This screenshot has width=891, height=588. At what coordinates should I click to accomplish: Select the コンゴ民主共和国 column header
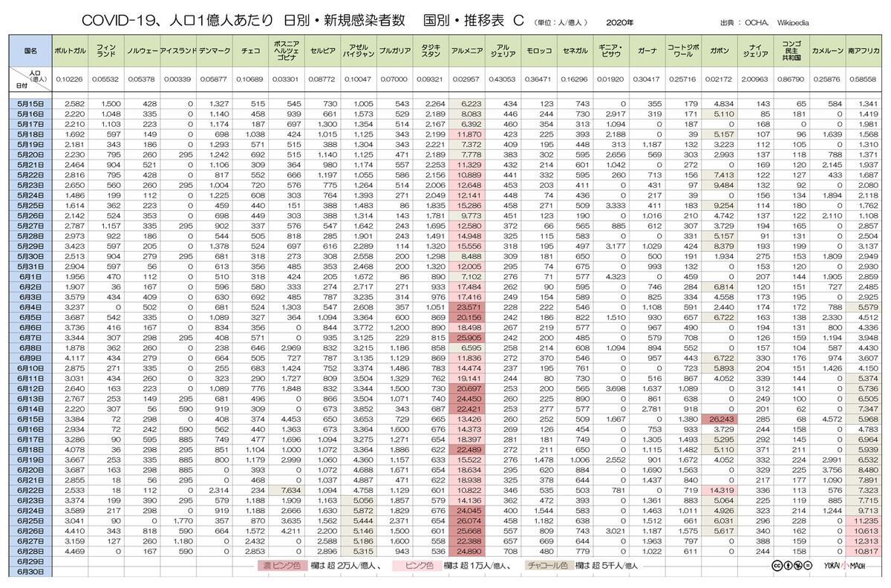click(792, 50)
